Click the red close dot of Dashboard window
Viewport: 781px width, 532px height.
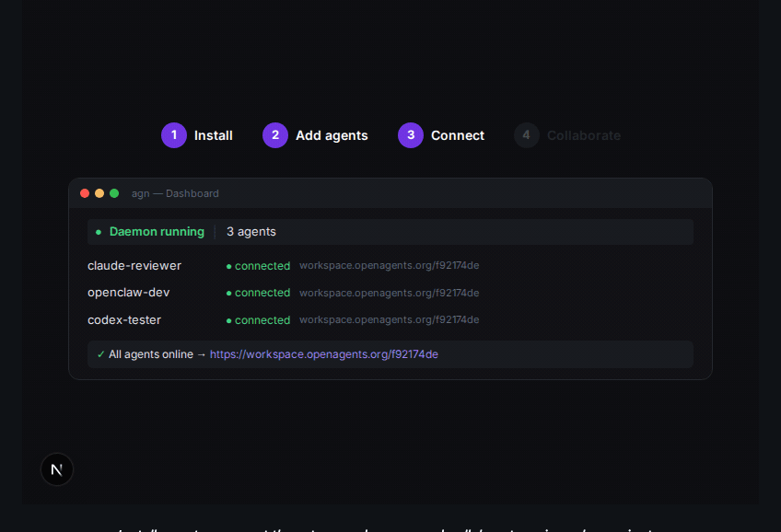(85, 193)
